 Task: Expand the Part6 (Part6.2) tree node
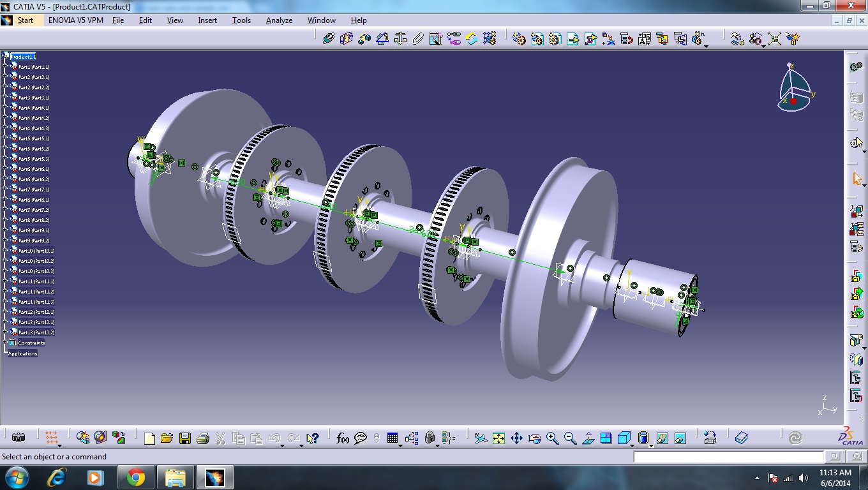(5, 179)
